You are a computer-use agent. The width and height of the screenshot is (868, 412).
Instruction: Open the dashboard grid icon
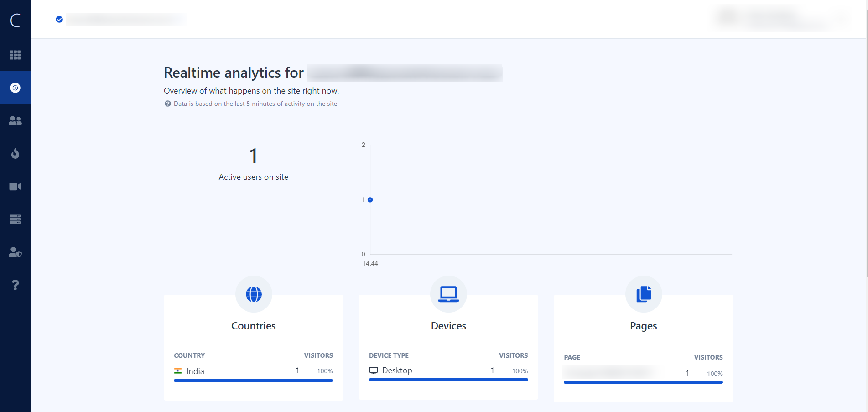pyautogui.click(x=16, y=55)
